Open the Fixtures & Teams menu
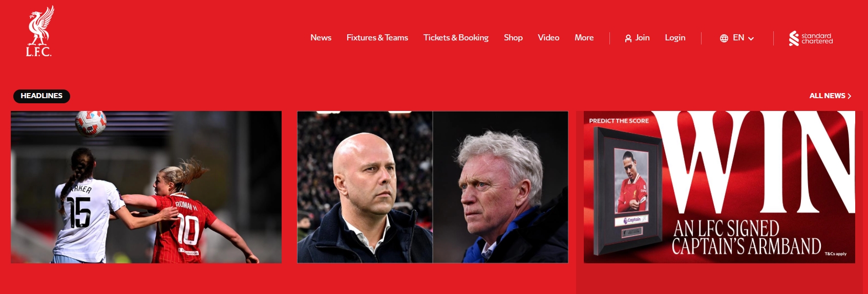Viewport: 868px width, 294px height. [377, 38]
